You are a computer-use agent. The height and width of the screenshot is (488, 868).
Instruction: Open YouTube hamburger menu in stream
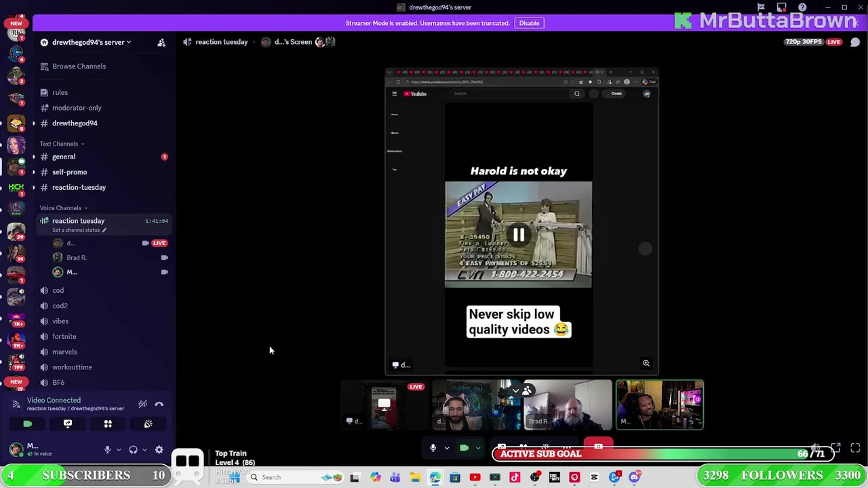pyautogui.click(x=394, y=94)
